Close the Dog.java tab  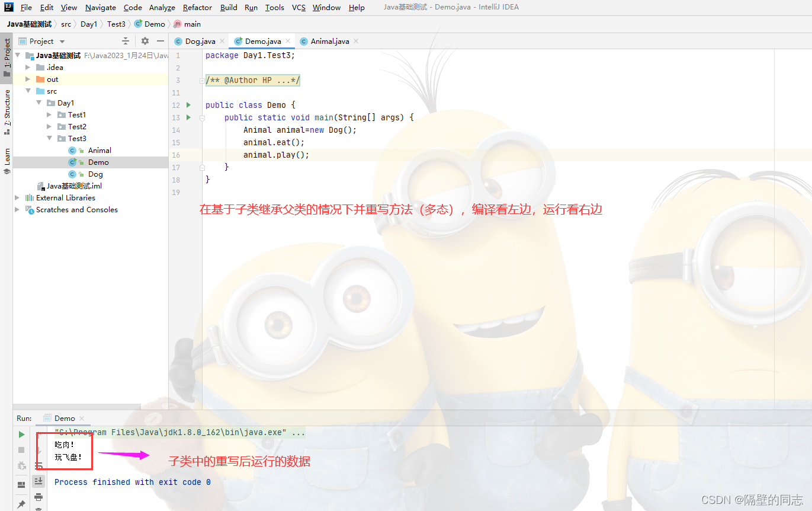pos(222,41)
